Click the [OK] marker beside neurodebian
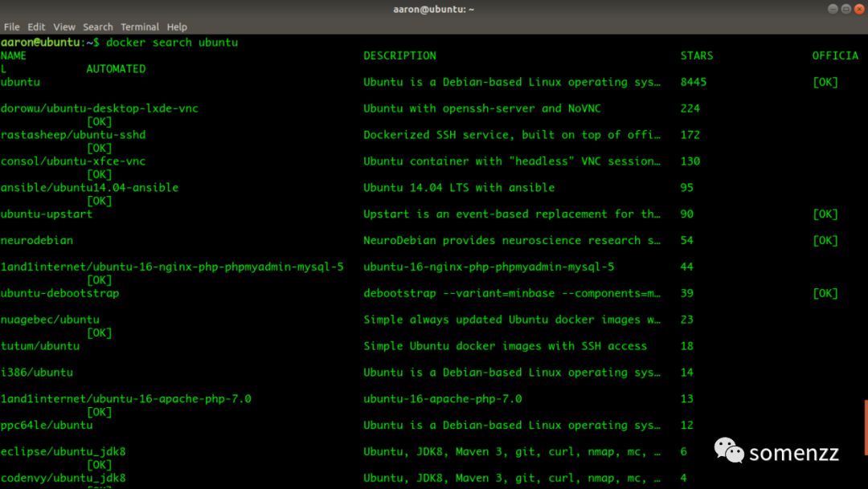Viewport: 868px width, 489px height. 825,239
